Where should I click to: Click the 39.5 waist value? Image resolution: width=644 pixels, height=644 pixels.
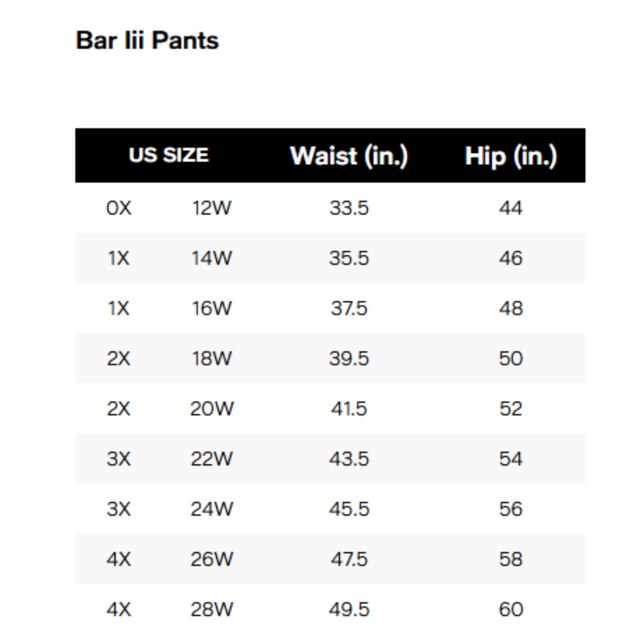349,358
